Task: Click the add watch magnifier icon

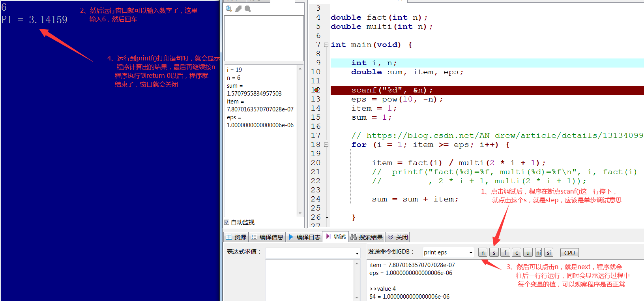Action: (x=229, y=9)
